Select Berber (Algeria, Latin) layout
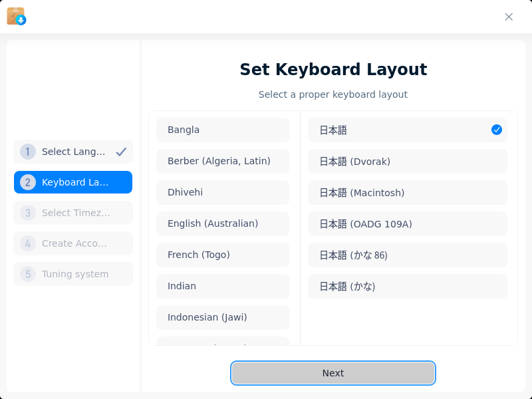Image resolution: width=532 pixels, height=399 pixels. tap(223, 161)
